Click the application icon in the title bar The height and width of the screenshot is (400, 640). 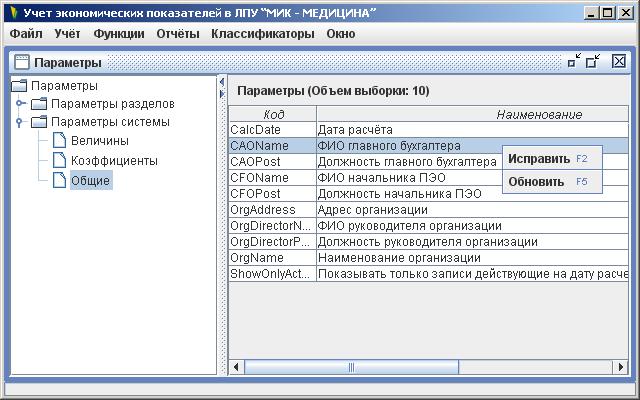(14, 13)
